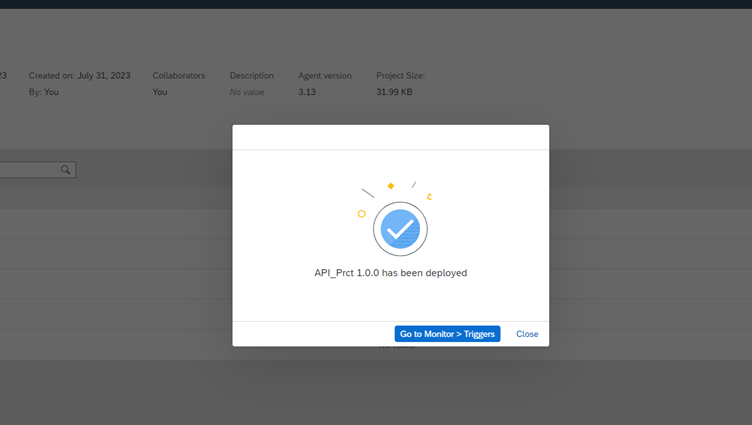Click the 'You' value under Collaborators
Viewport: 752px width, 425px height.
(x=160, y=92)
